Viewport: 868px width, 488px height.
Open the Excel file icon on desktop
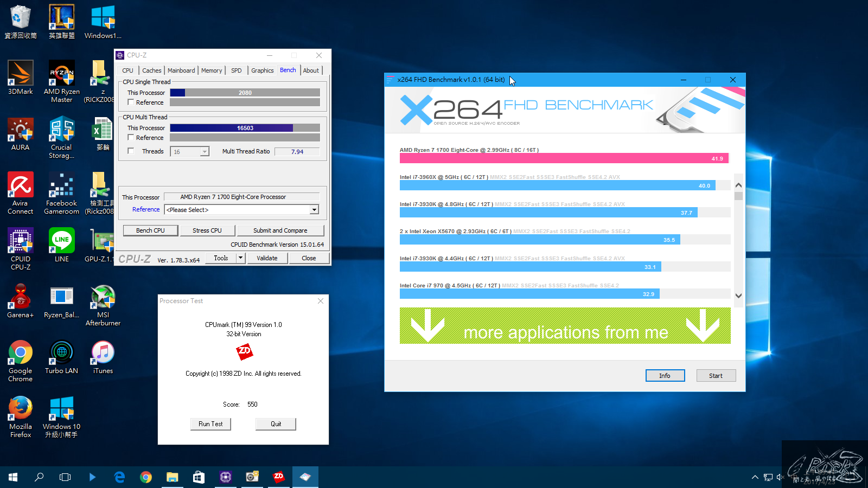coord(103,134)
